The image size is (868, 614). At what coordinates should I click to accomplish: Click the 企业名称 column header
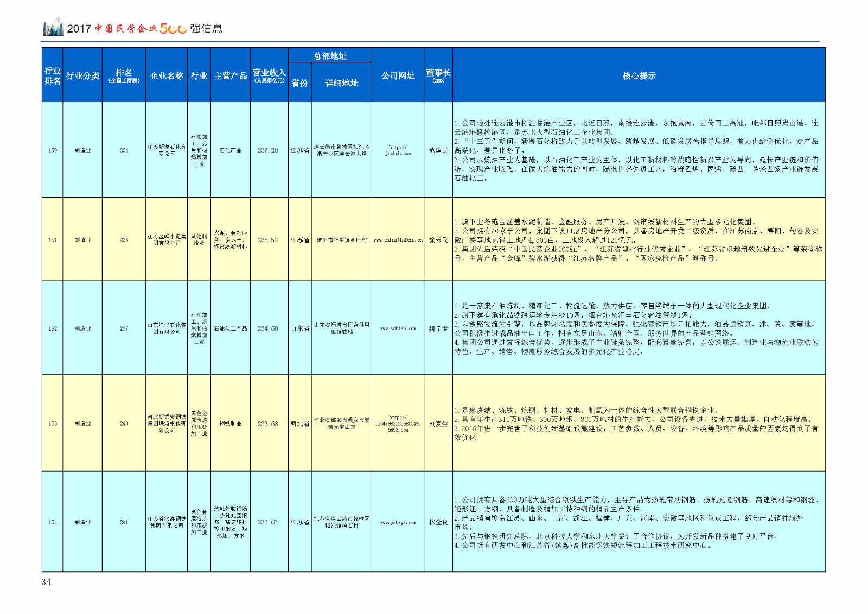pos(167,76)
